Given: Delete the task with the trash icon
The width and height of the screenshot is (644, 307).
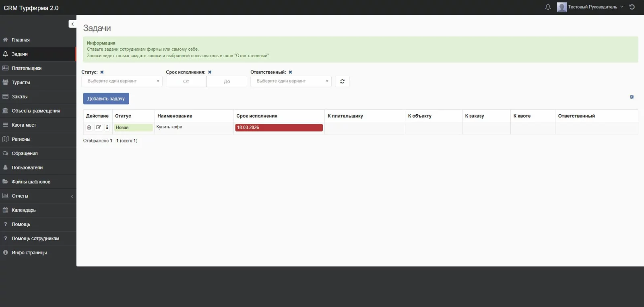Looking at the screenshot, I should coord(89,127).
